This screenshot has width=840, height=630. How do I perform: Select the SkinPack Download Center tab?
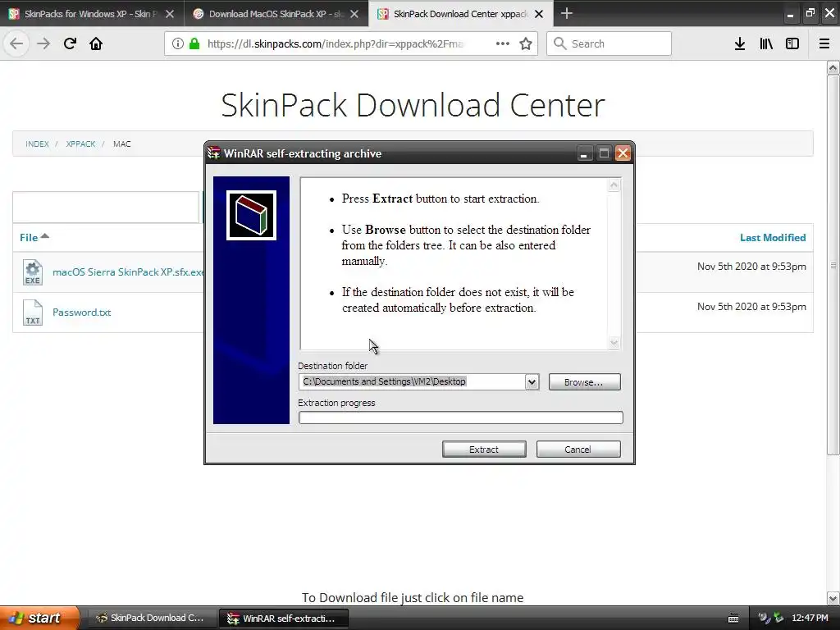(x=461, y=14)
